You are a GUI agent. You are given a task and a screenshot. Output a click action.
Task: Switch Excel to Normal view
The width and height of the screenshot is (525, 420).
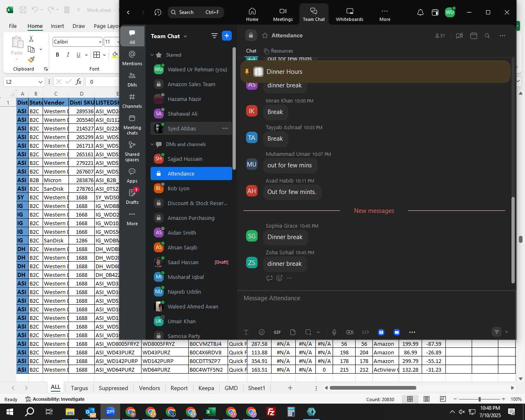coord(410,399)
